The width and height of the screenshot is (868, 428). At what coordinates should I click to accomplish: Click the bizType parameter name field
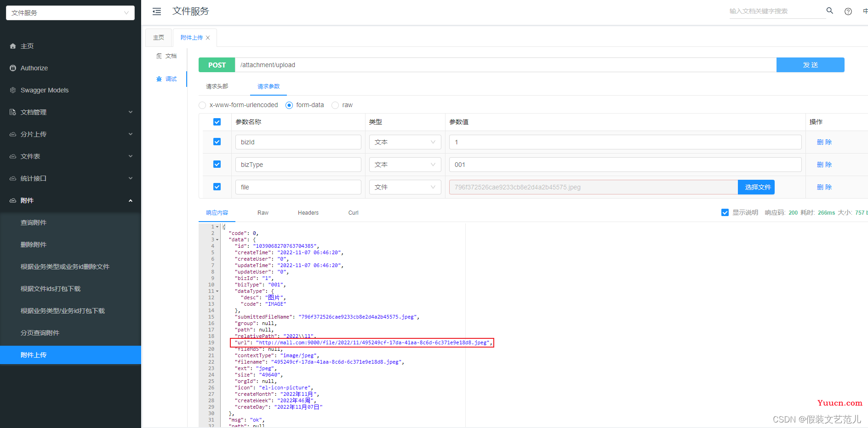click(298, 165)
